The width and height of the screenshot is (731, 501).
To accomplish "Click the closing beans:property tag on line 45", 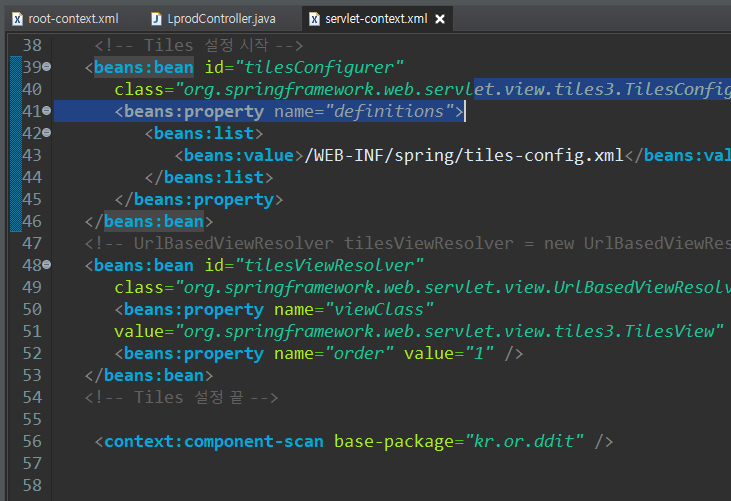I will pos(199,200).
